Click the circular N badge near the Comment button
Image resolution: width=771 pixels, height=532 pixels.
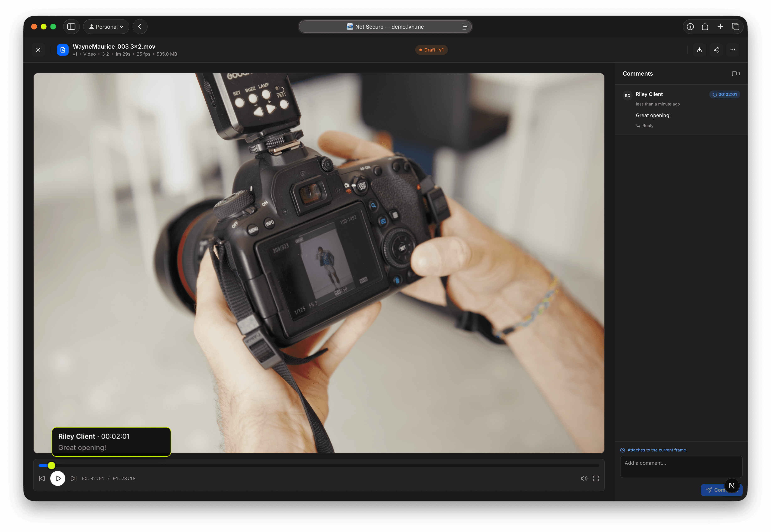[x=732, y=486]
